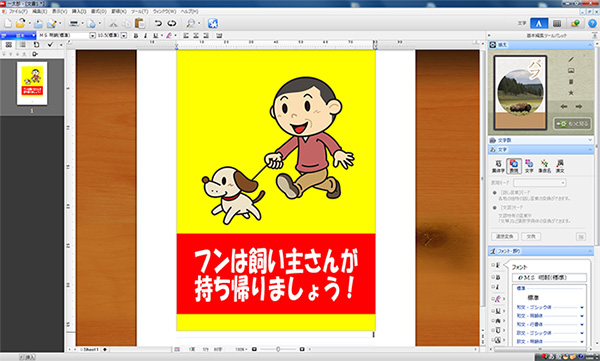600x361 pixels.
Task: Click the button left of 文例 in 文字 palette
Action: pyautogui.click(x=504, y=236)
